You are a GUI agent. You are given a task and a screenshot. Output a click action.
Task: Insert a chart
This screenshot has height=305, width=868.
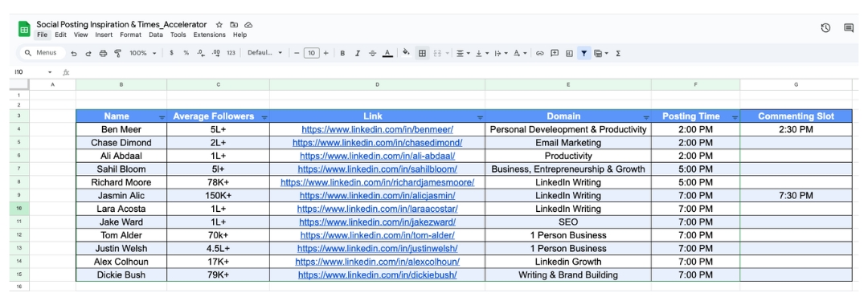click(569, 53)
